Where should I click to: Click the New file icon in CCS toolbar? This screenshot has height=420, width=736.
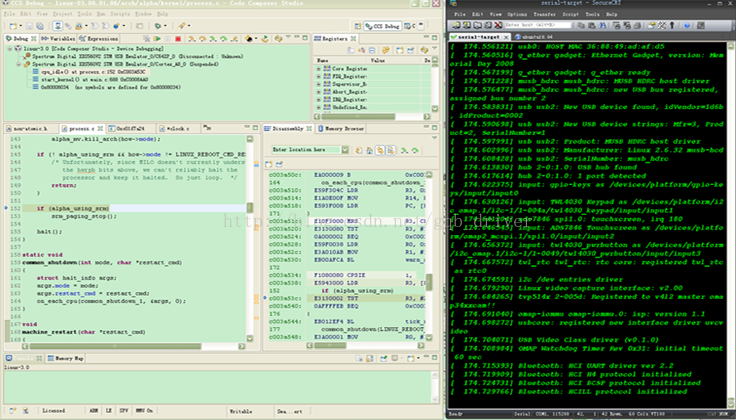(x=13, y=26)
